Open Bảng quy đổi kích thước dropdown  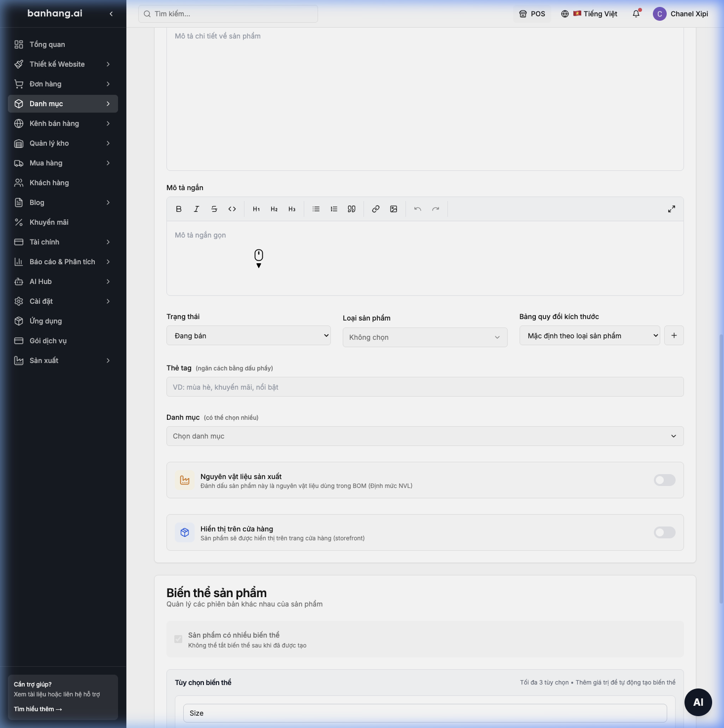590,335
